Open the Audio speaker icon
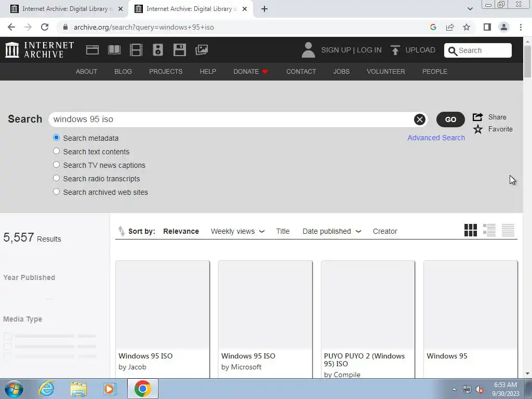The height and width of the screenshot is (399, 532). (158, 50)
